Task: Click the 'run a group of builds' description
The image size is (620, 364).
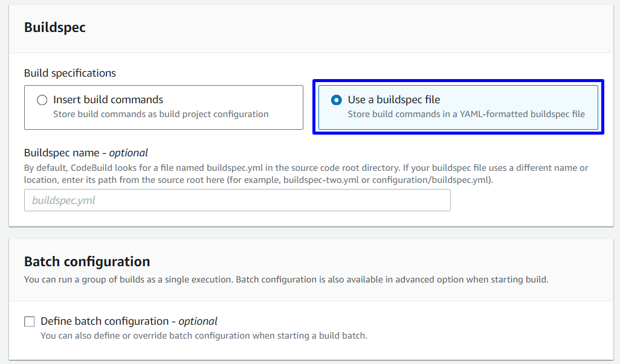Action: click(x=286, y=279)
